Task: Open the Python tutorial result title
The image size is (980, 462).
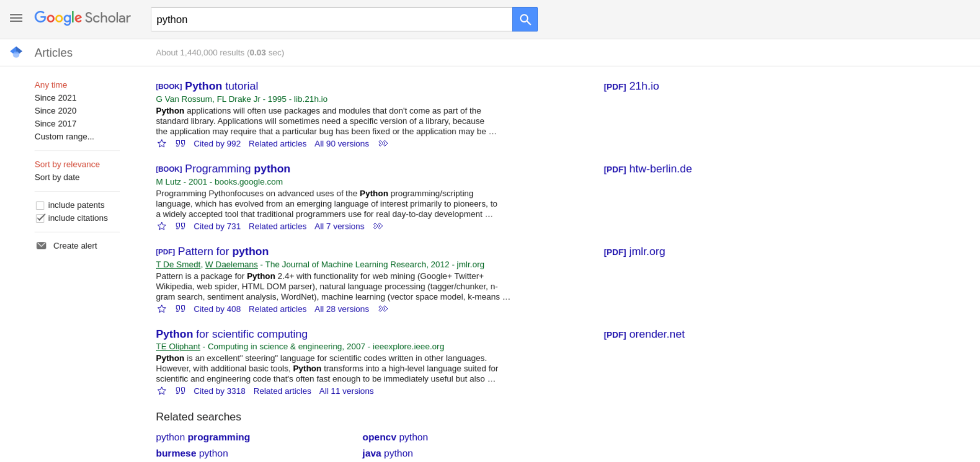Action: 222,86
